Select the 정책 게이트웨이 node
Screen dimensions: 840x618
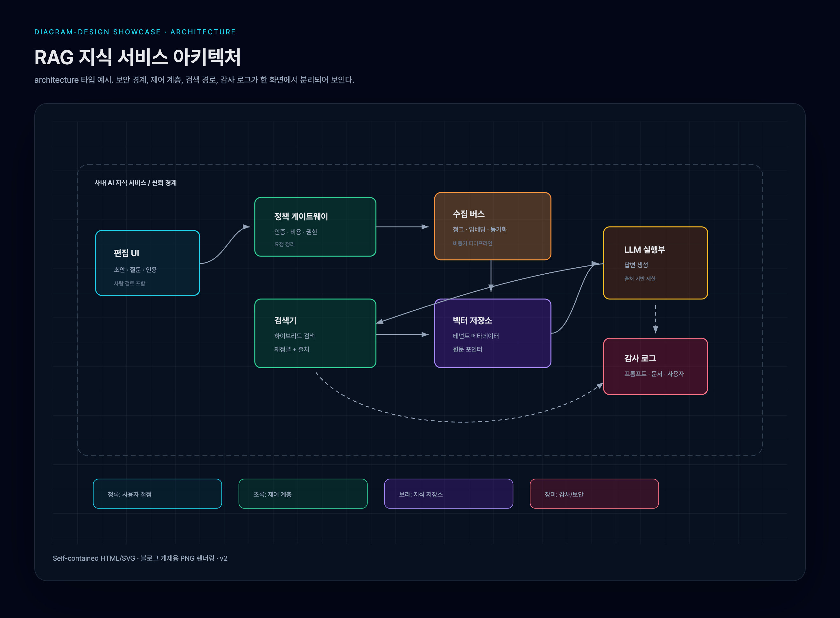(315, 227)
